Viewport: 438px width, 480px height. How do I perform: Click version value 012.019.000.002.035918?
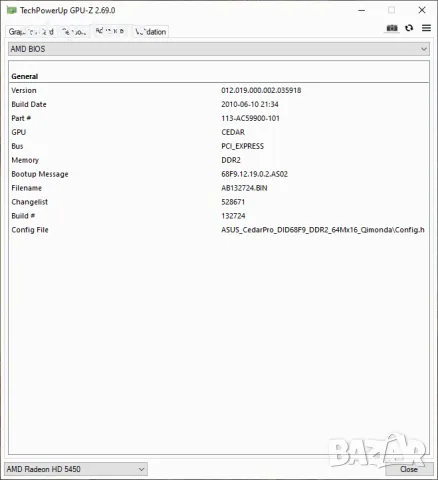point(261,90)
